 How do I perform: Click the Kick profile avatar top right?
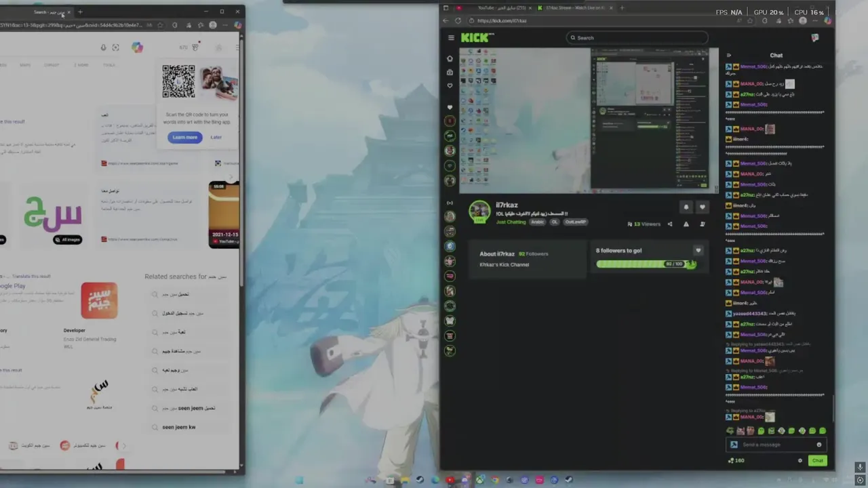tap(815, 38)
